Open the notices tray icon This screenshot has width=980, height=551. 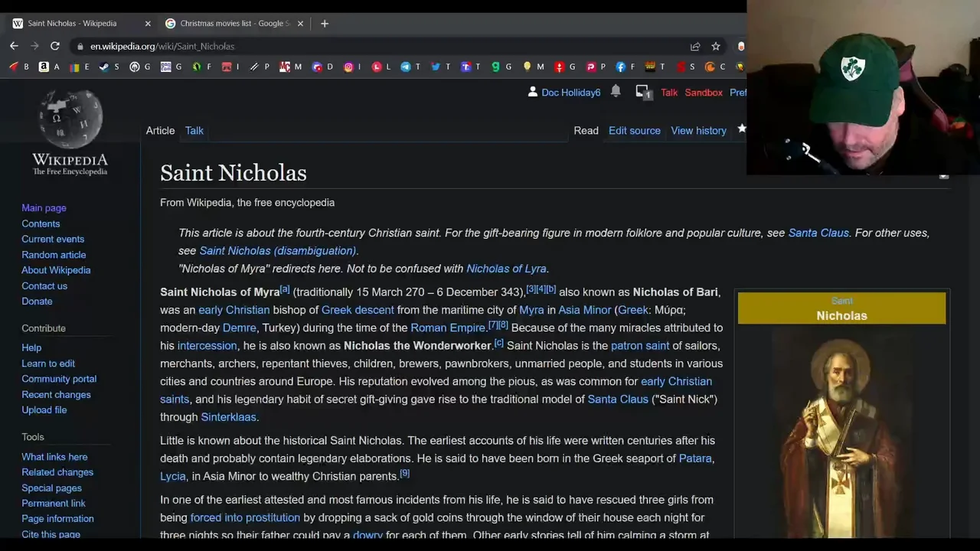click(643, 93)
